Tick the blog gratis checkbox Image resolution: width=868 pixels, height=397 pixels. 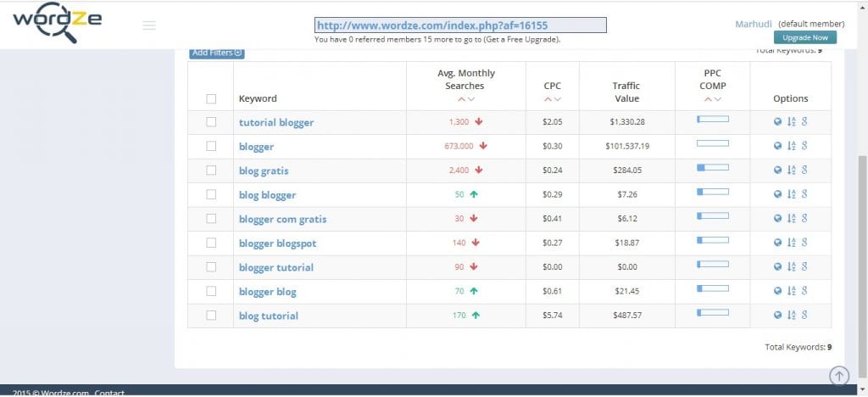coord(211,171)
